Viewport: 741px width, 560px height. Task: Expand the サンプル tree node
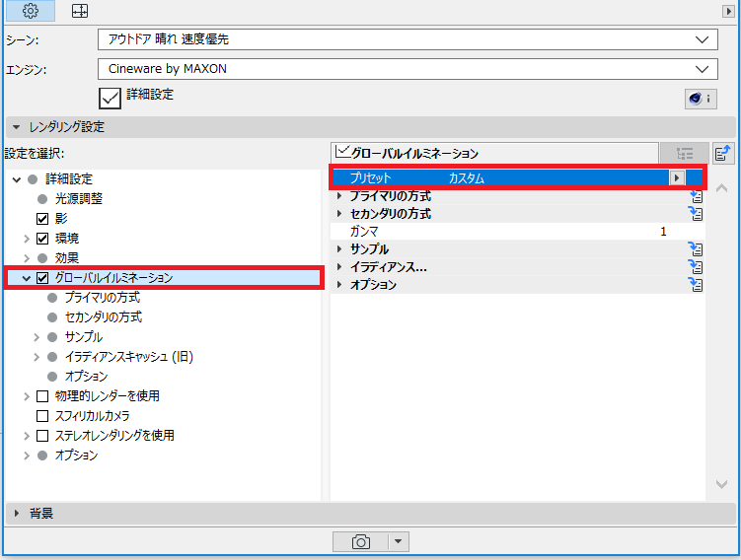click(x=37, y=337)
